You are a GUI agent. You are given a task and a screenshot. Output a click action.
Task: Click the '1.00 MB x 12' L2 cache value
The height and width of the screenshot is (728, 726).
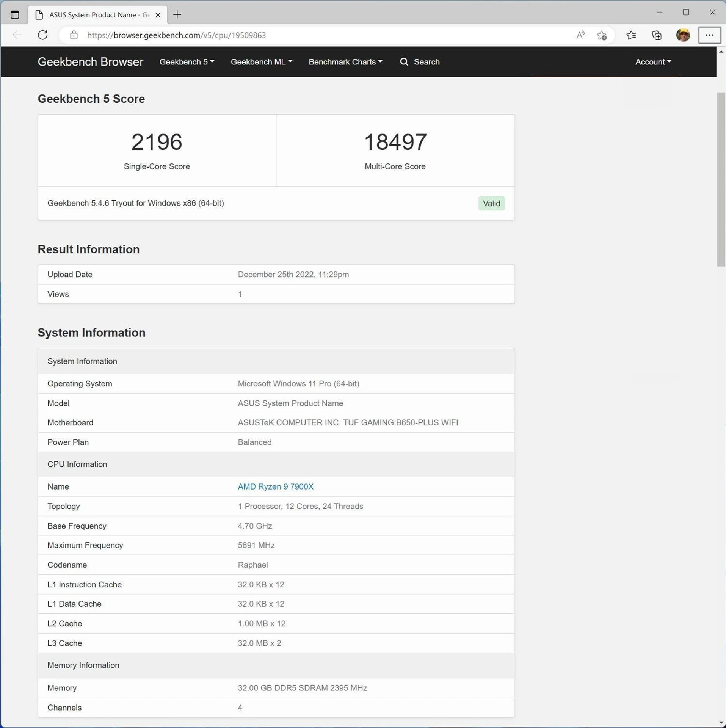(x=262, y=624)
